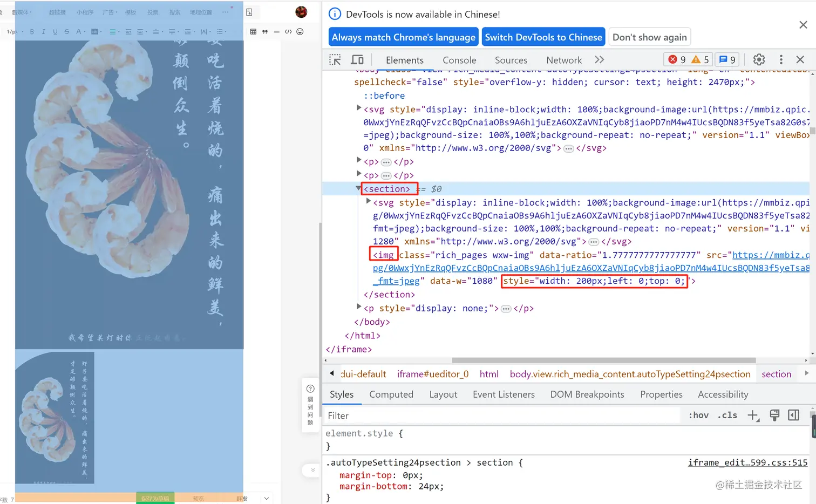Open DevTools settings gear

pos(759,59)
